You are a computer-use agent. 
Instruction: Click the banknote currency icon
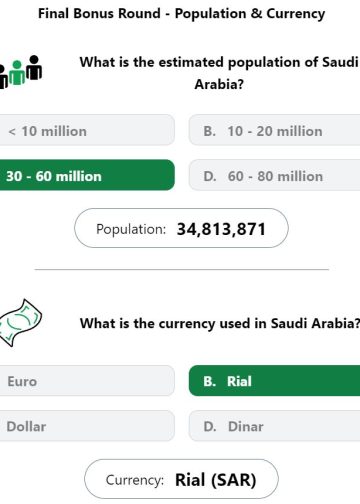click(x=21, y=322)
